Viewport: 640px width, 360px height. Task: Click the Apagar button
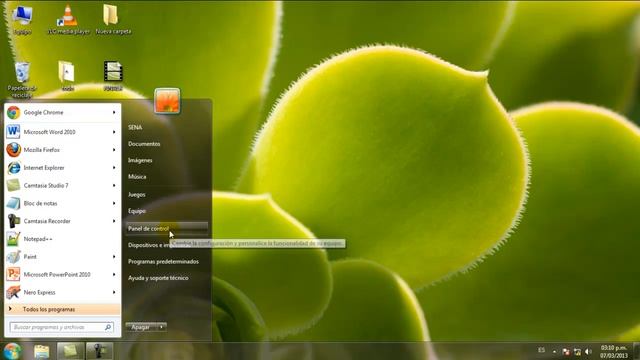(141, 327)
